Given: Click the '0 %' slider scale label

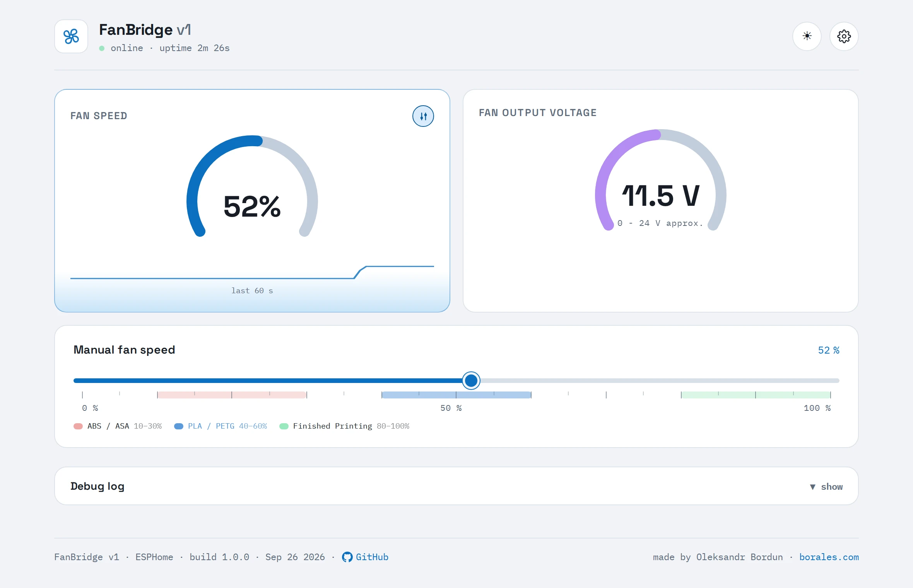Looking at the screenshot, I should (90, 408).
